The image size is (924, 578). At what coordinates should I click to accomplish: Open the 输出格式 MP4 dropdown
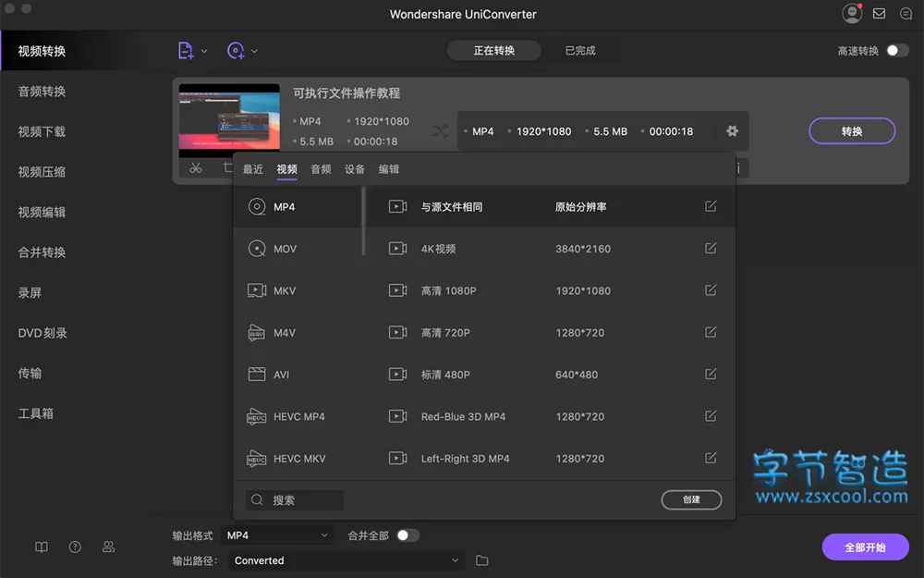277,535
